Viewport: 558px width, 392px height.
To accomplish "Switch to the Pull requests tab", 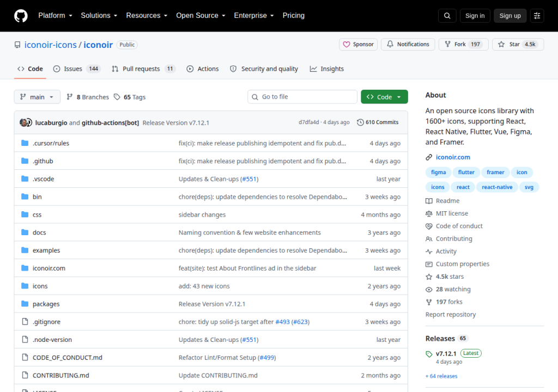I will (143, 69).
